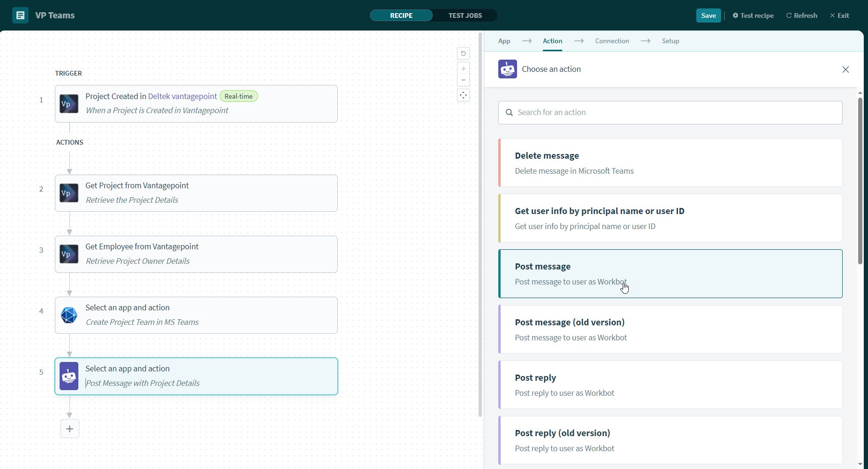Viewport: 868px width, 469px height.
Task: Click the blue polyhedron icon on step 4
Action: [69, 315]
